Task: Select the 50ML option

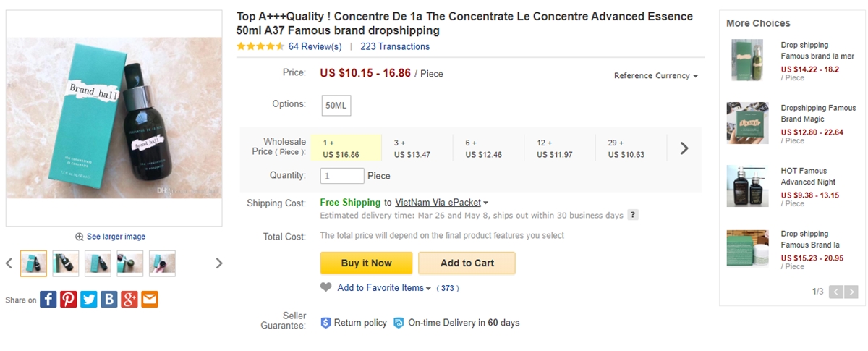Action: pos(336,105)
